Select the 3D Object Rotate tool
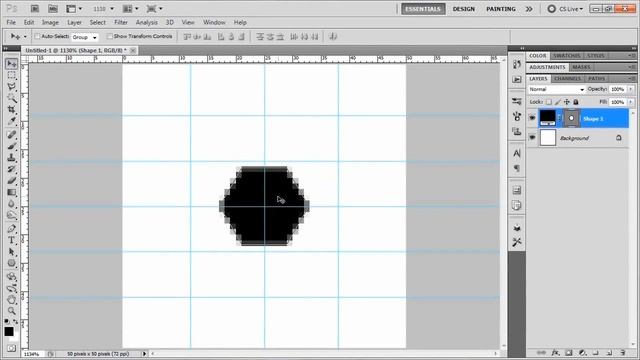Image resolution: width=640 pixels, height=360 pixels. tap(11, 277)
